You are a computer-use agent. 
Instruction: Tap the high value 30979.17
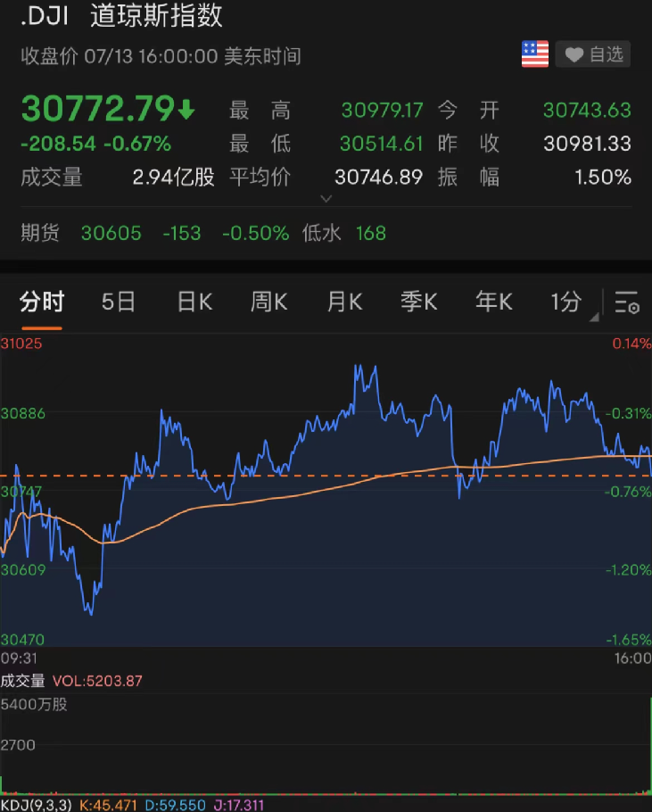383,110
